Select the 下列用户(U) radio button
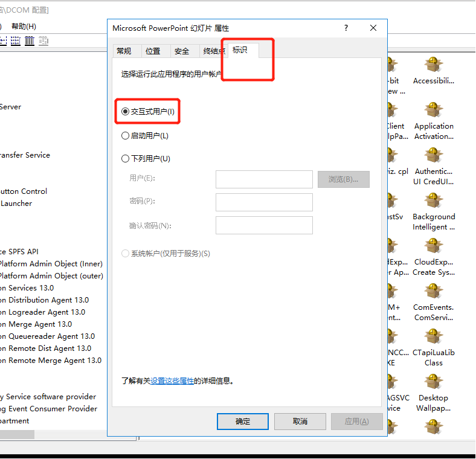The height and width of the screenshot is (459, 476). pyautogui.click(x=126, y=158)
